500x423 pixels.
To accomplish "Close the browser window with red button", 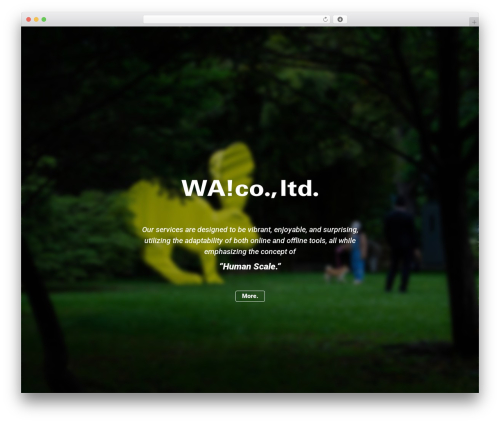I will pyautogui.click(x=29, y=19).
